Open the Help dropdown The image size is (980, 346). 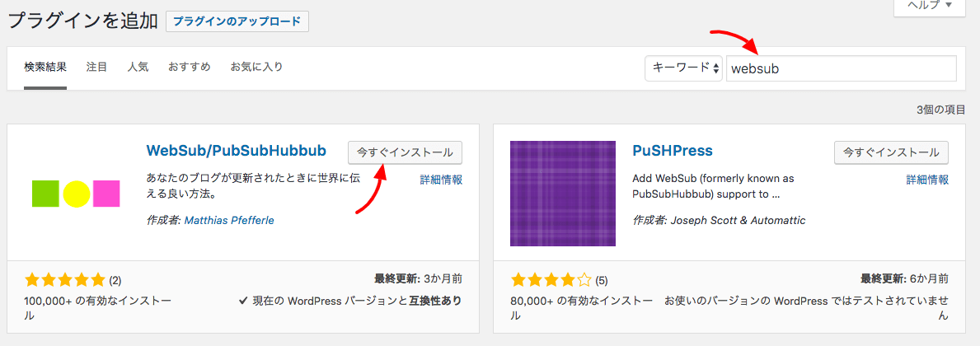coord(930,7)
